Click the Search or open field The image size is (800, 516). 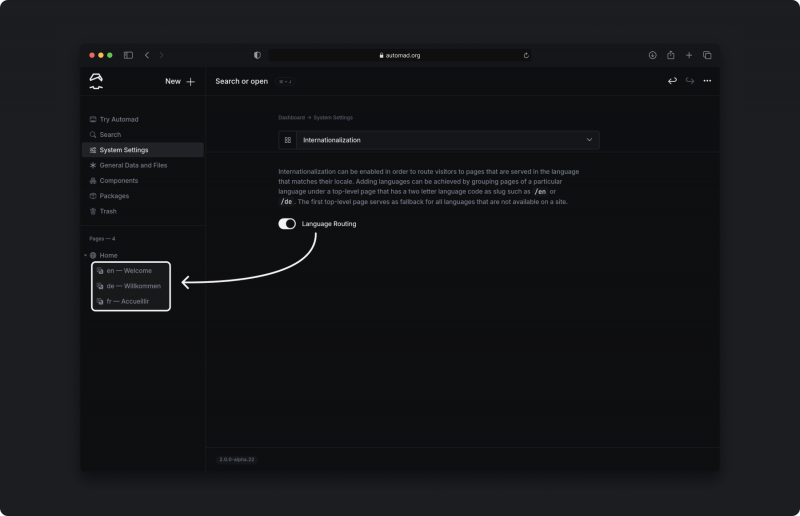[x=242, y=81]
